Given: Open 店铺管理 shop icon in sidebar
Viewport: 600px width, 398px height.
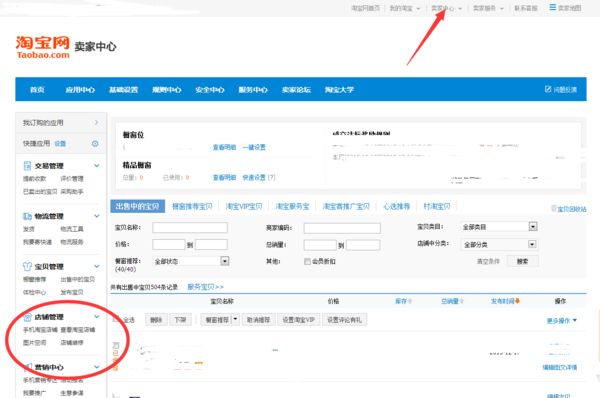Looking at the screenshot, I should (28, 317).
